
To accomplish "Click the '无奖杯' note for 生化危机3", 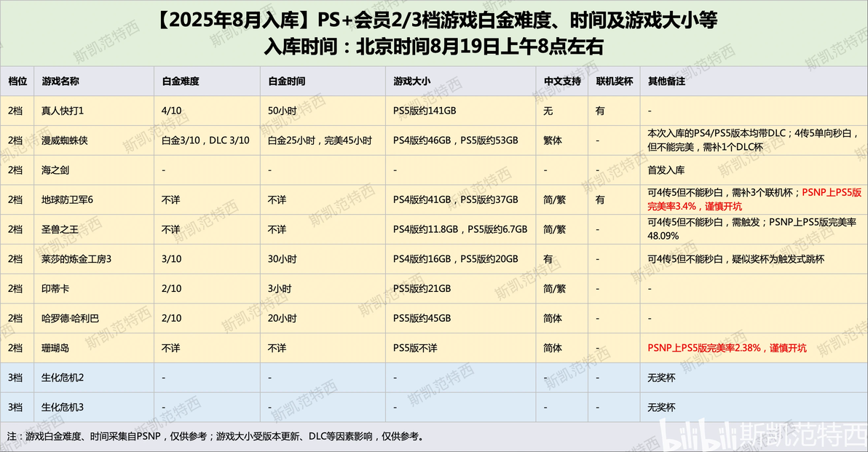I will pyautogui.click(x=661, y=407).
